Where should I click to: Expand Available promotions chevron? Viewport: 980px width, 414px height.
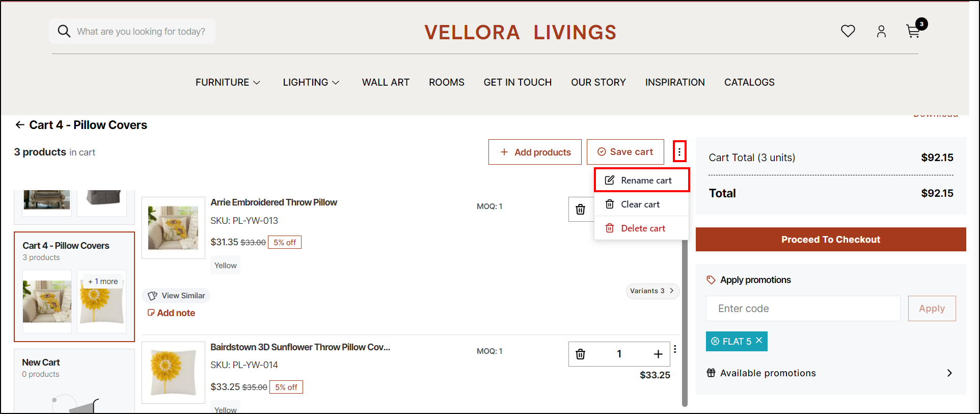(949, 373)
